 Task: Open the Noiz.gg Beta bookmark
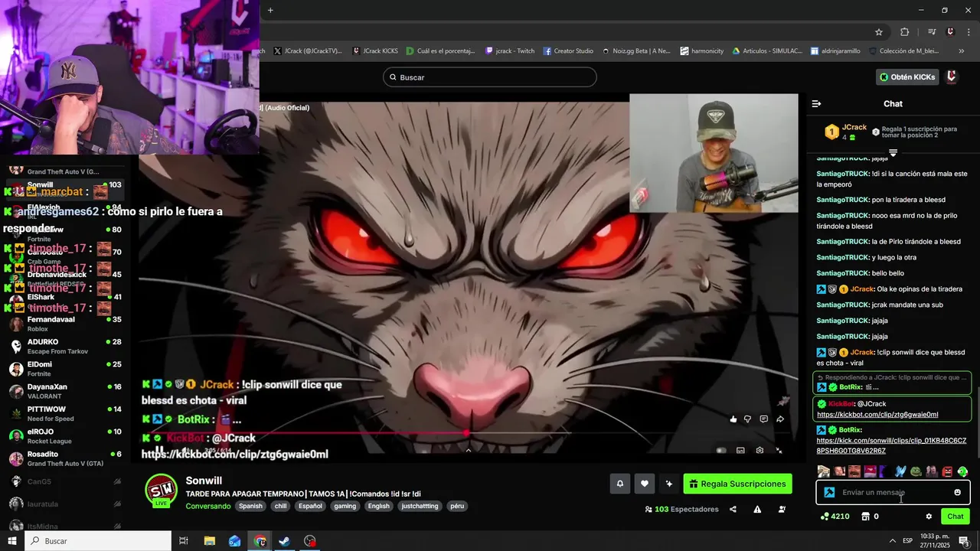coord(635,51)
